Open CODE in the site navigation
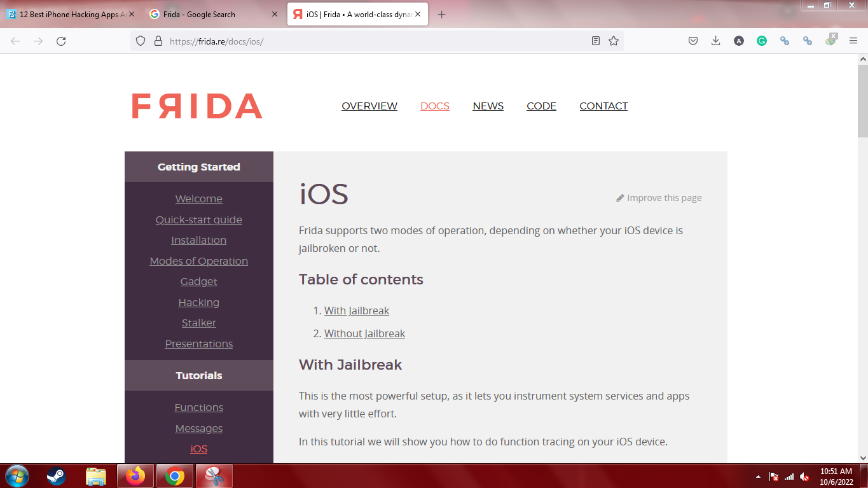868x488 pixels. coord(541,106)
